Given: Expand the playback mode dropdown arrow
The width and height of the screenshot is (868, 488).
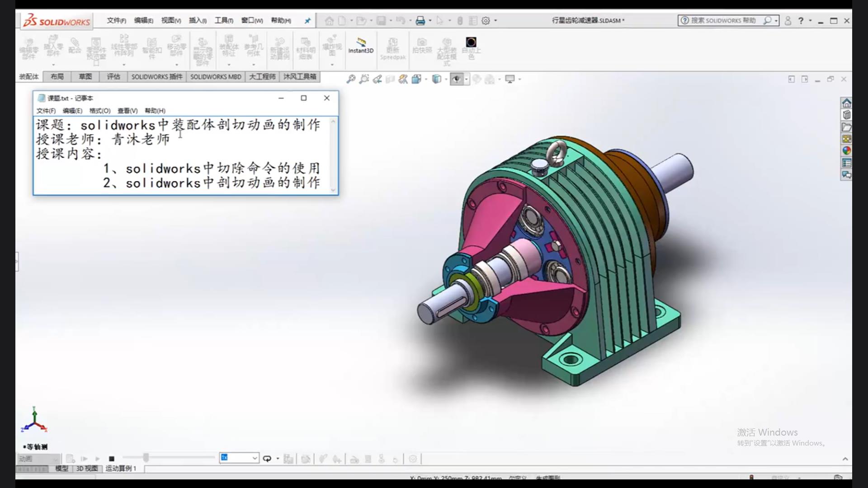Looking at the screenshot, I should click(x=278, y=459).
